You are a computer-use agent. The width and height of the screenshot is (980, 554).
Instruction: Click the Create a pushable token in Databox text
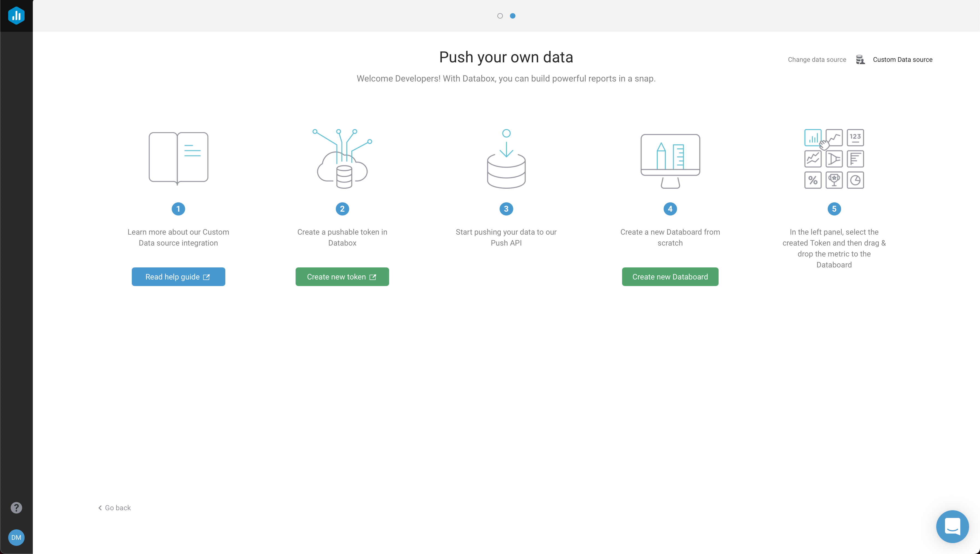342,237
